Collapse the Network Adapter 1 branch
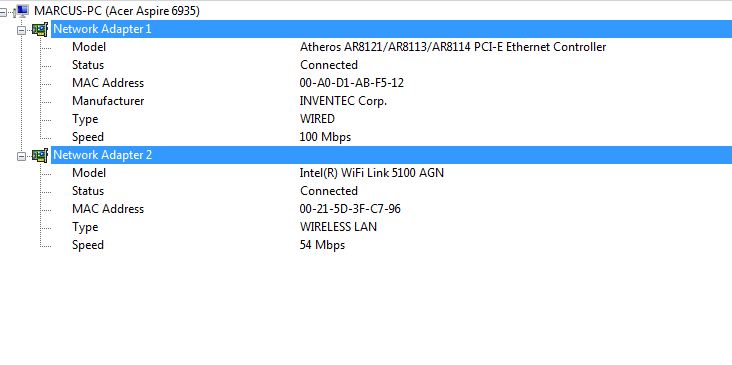Screen dimensions: 732x365 tap(21, 30)
